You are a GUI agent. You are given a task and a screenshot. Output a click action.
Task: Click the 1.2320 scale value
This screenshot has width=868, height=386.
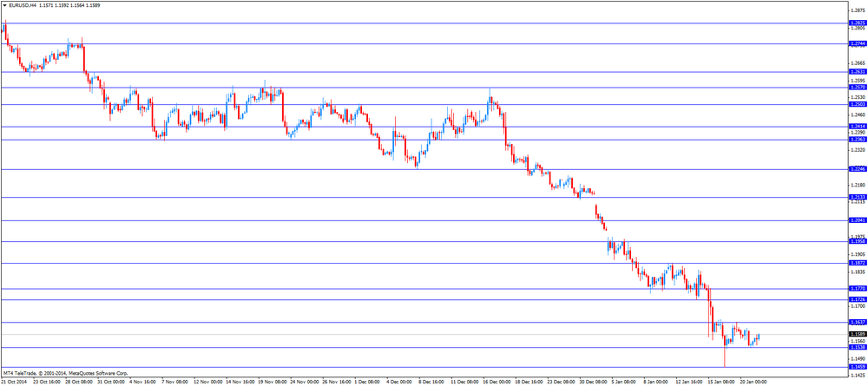click(857, 150)
